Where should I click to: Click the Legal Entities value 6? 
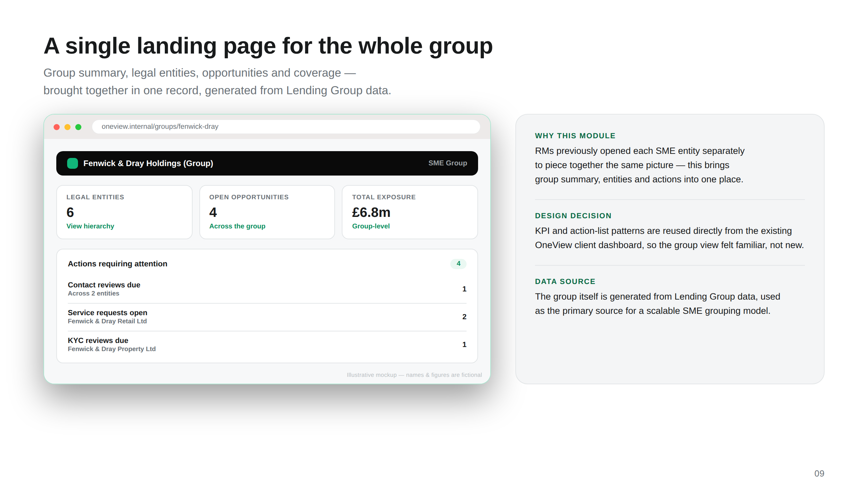click(x=70, y=212)
